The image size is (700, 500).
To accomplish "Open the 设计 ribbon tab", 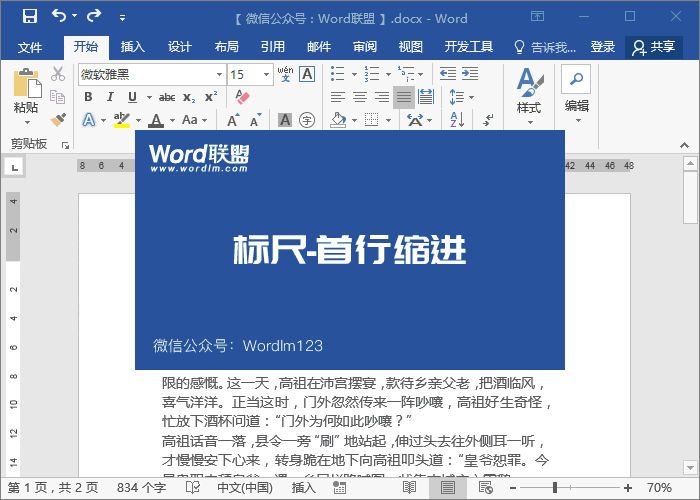I will click(179, 47).
